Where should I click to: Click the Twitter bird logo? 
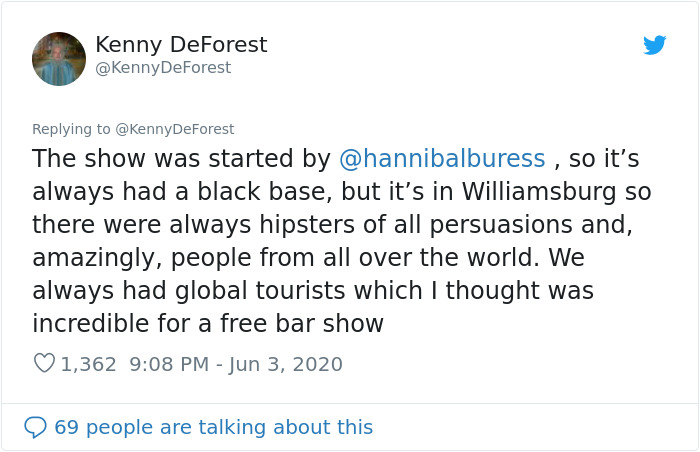coord(654,45)
